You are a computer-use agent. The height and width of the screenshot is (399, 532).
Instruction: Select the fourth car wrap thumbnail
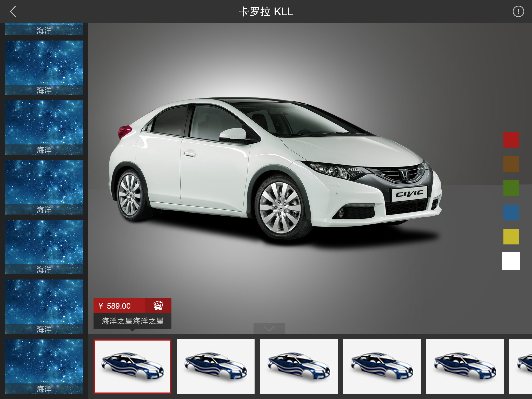tap(382, 367)
